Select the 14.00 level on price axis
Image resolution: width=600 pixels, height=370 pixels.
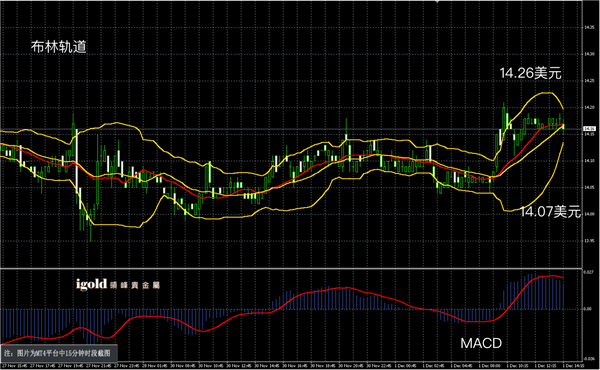(589, 214)
